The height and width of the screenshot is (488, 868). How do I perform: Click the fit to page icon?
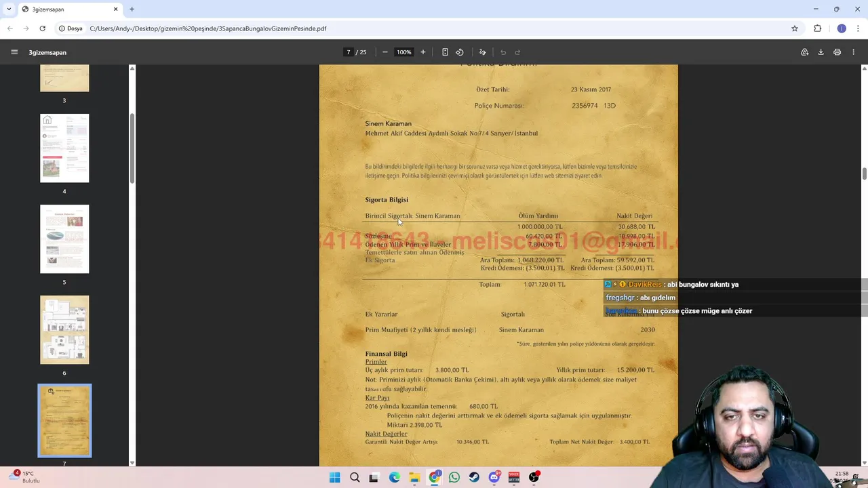(x=445, y=52)
